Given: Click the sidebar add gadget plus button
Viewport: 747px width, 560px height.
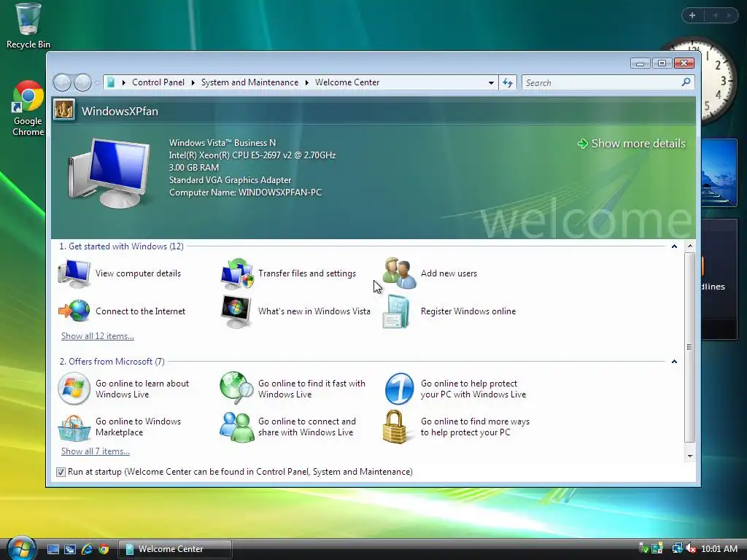Looking at the screenshot, I should [692, 15].
